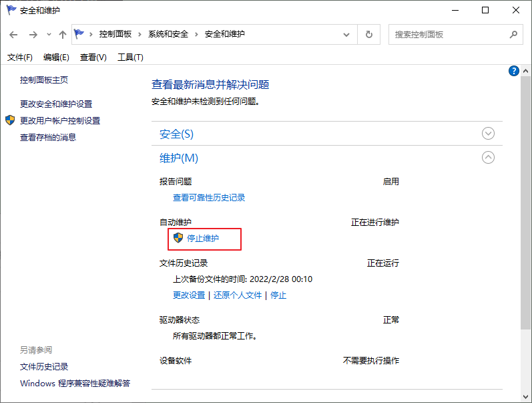The width and height of the screenshot is (532, 403).
Task: Click the 设备软件 label
Action: (176, 360)
